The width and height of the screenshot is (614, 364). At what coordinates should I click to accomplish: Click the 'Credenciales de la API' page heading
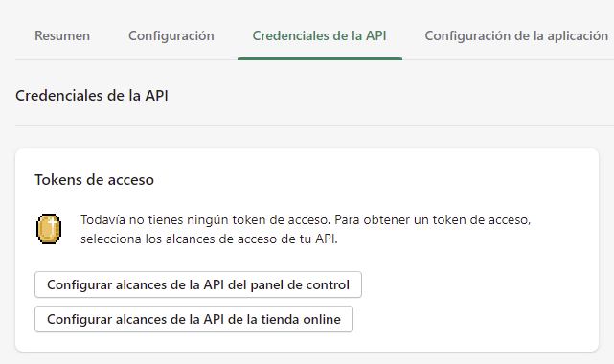click(92, 96)
